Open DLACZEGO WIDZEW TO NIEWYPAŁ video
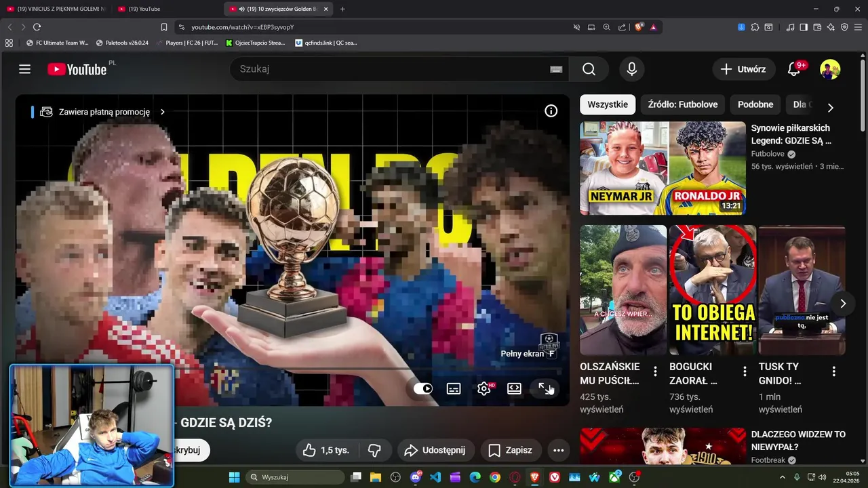The width and height of the screenshot is (868, 488). click(798, 441)
